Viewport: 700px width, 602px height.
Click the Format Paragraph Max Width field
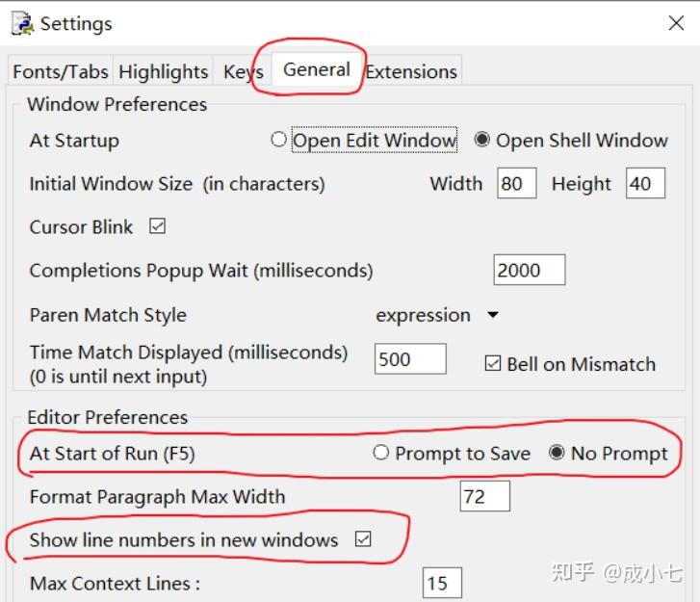(x=485, y=496)
